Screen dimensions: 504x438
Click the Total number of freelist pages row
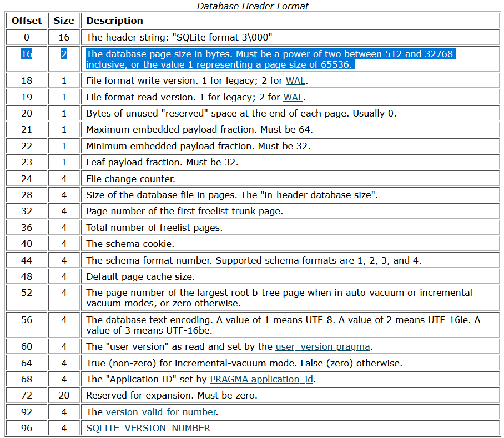point(153,228)
